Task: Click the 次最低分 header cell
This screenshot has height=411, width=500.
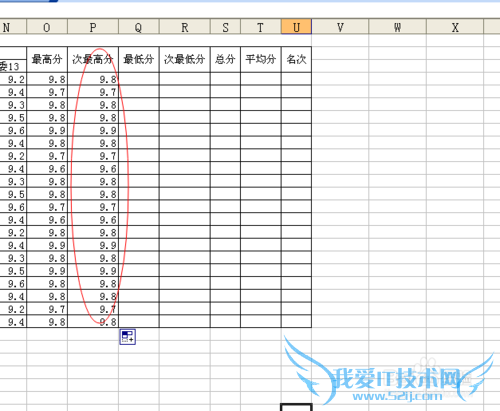Action: [185, 59]
